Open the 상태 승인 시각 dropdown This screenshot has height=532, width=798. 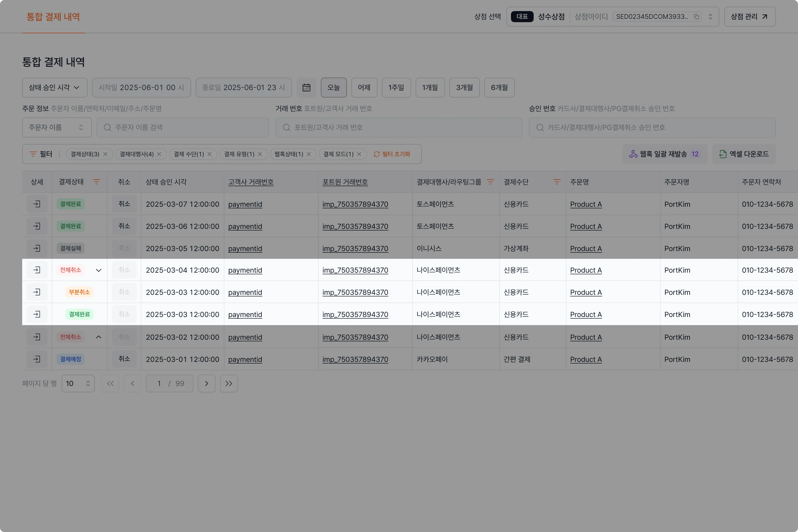[55, 88]
